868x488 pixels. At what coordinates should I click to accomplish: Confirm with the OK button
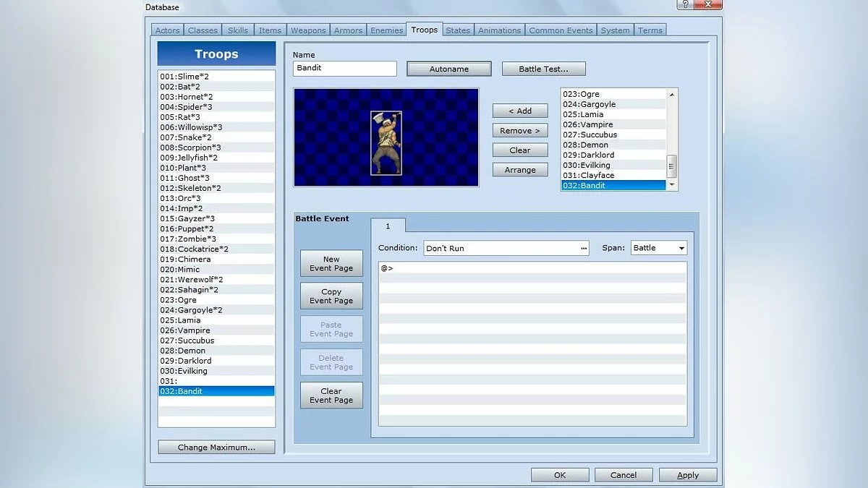point(560,475)
